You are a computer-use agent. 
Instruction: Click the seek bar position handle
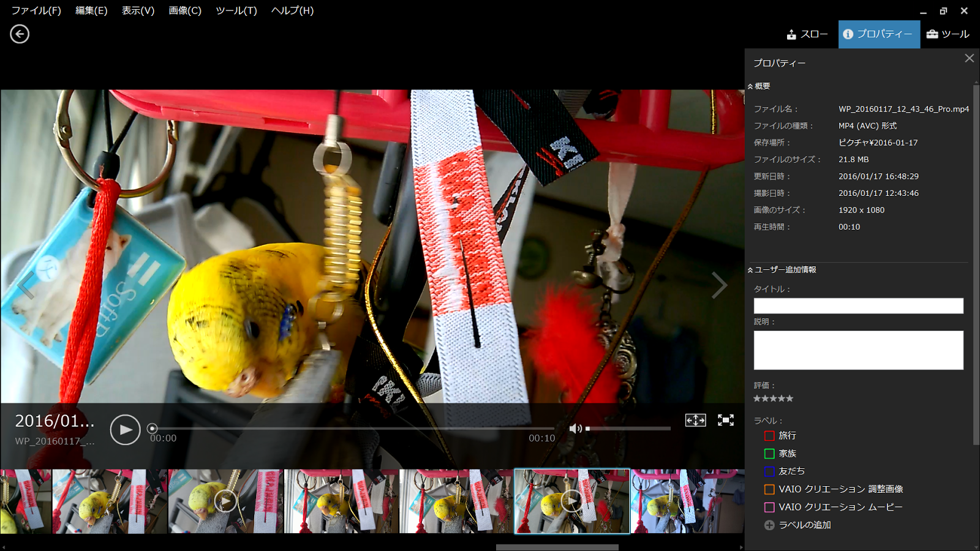(153, 429)
